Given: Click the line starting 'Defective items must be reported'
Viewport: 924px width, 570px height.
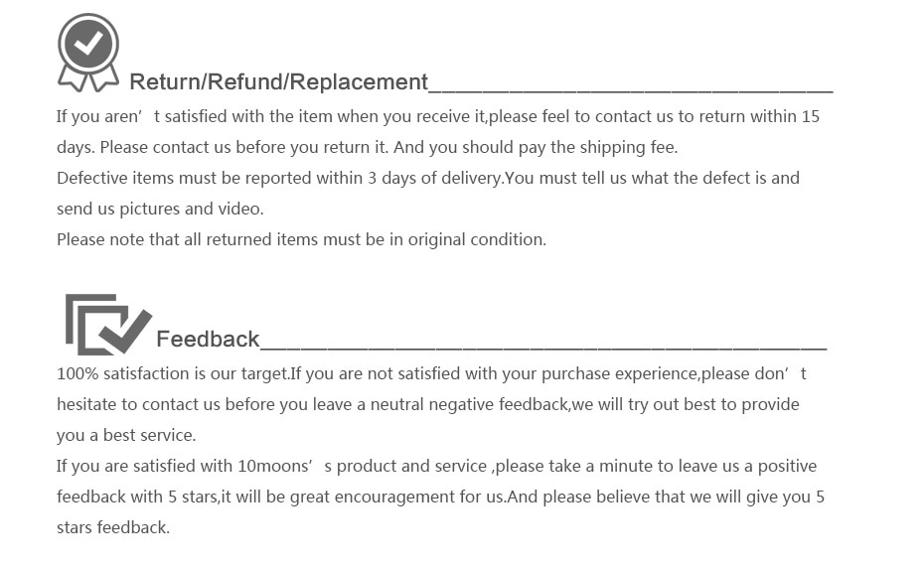Looking at the screenshot, I should click(428, 178).
